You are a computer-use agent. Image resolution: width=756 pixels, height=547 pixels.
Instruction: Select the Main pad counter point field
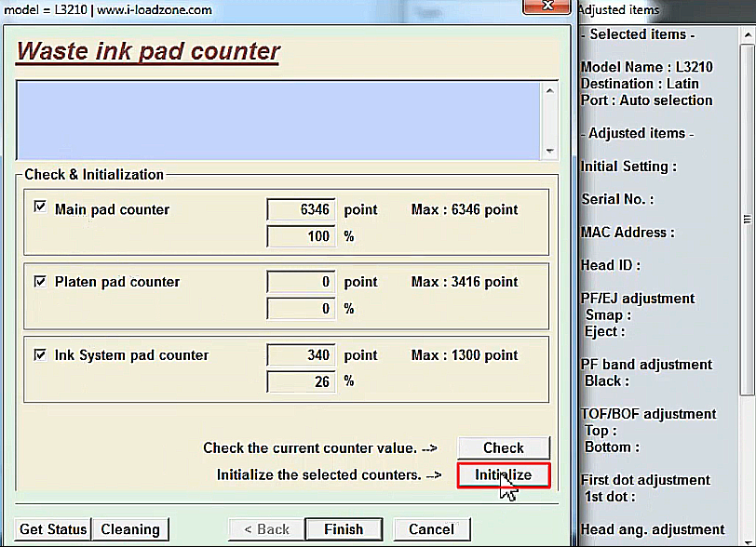pos(301,210)
